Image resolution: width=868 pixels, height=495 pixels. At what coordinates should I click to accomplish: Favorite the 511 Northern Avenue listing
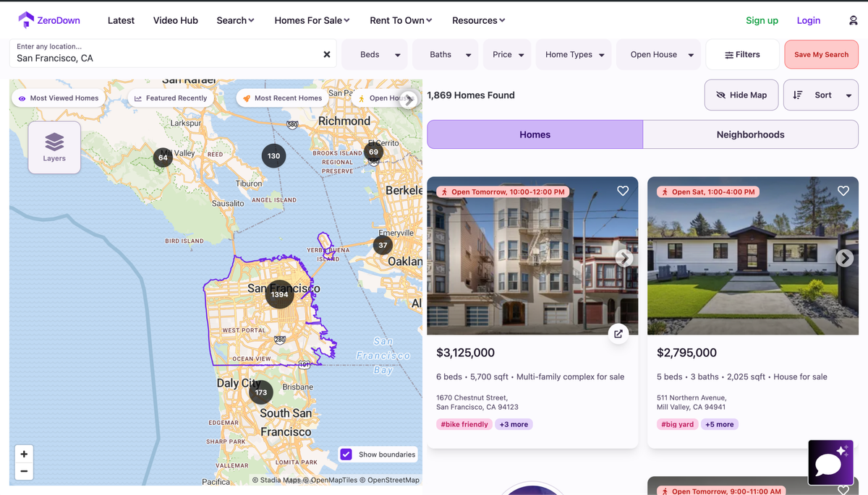click(x=843, y=191)
